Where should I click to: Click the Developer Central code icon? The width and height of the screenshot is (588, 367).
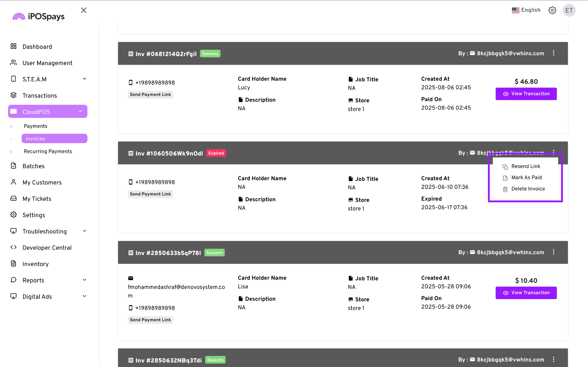[13, 247]
